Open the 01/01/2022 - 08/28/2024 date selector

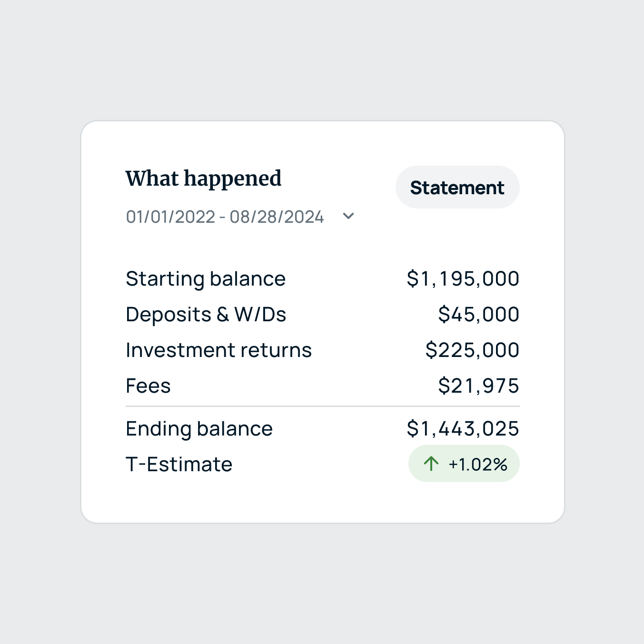click(225, 217)
